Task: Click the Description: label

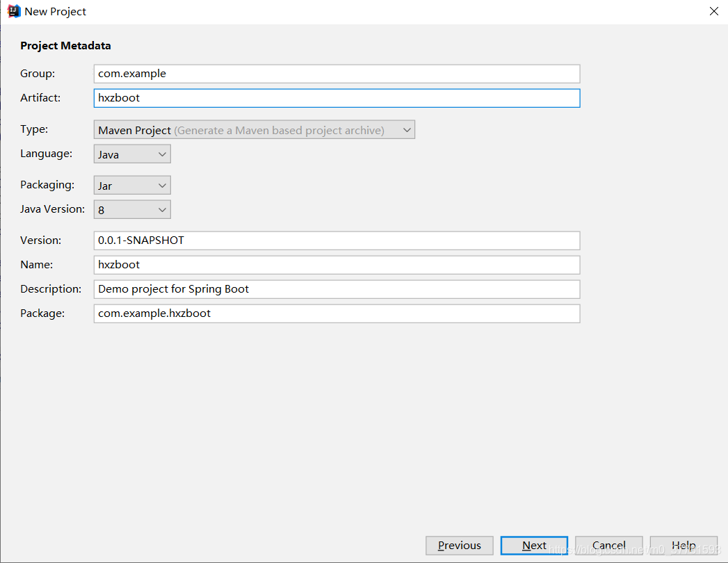Action: [51, 288]
